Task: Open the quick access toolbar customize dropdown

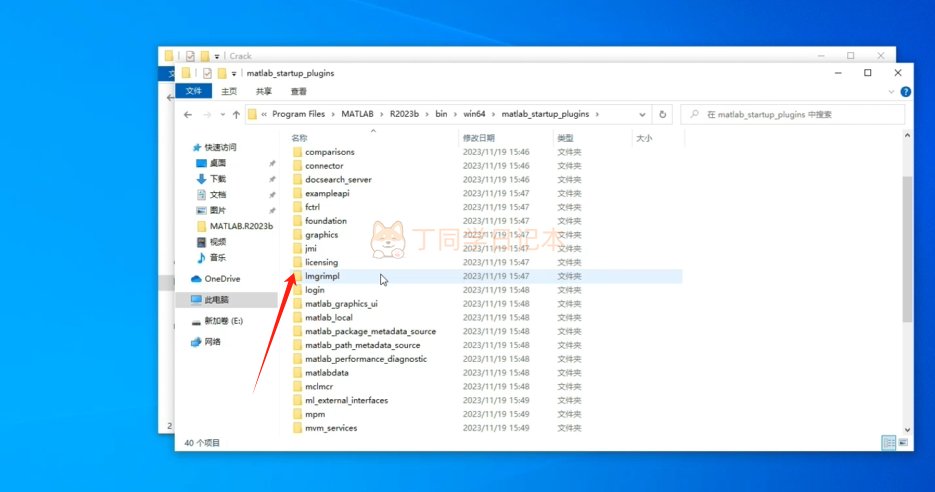Action: click(233, 73)
